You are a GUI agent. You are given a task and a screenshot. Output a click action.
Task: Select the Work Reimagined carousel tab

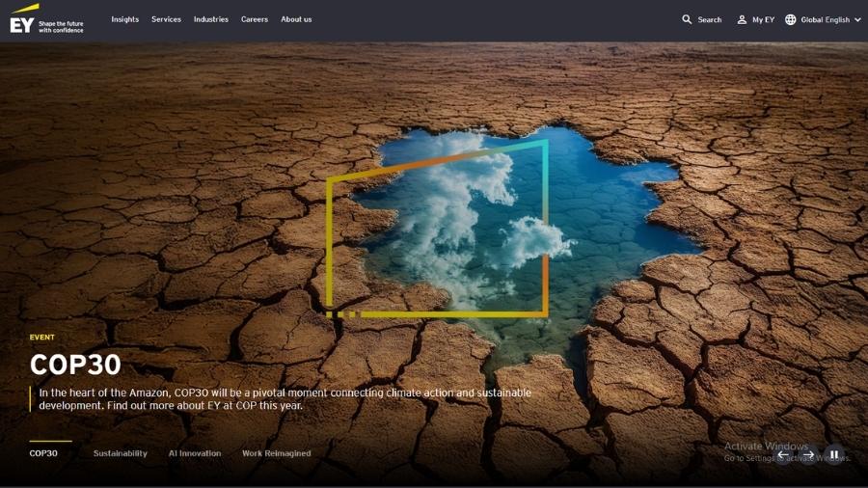point(276,453)
